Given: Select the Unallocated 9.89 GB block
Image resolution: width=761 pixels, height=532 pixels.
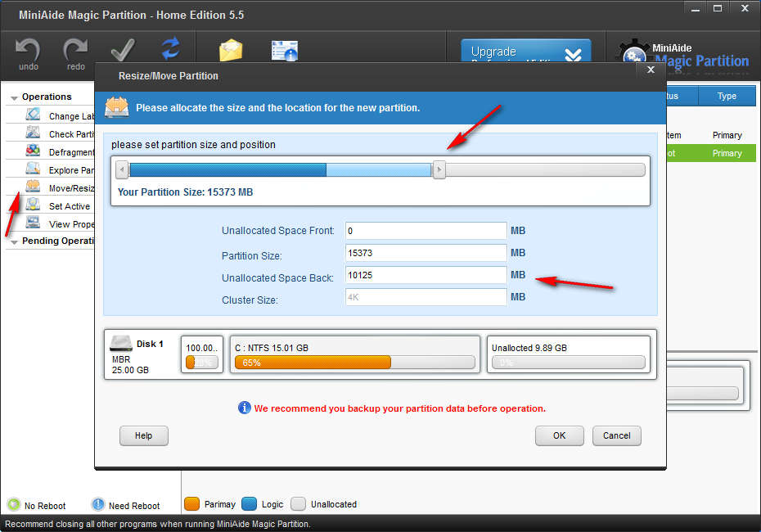Looking at the screenshot, I should [x=569, y=354].
